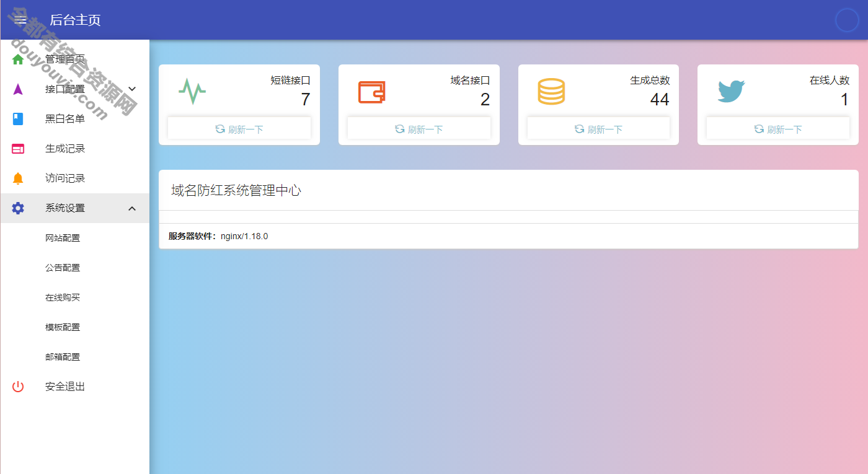Image resolution: width=868 pixels, height=474 pixels.
Task: Click the green pulse icon in 短链接口 card
Action: (192, 92)
